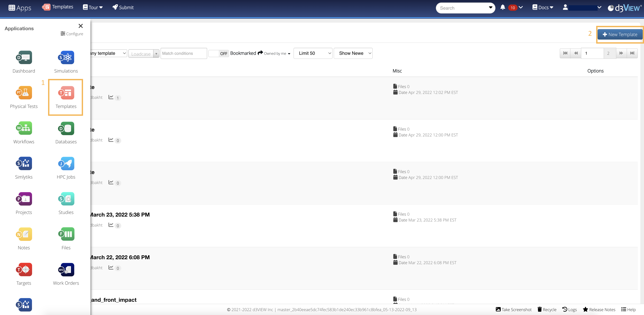Viewport: 644px width, 315px height.
Task: Click the chart icon in the 12:02 PM row
Action: coord(111,97)
